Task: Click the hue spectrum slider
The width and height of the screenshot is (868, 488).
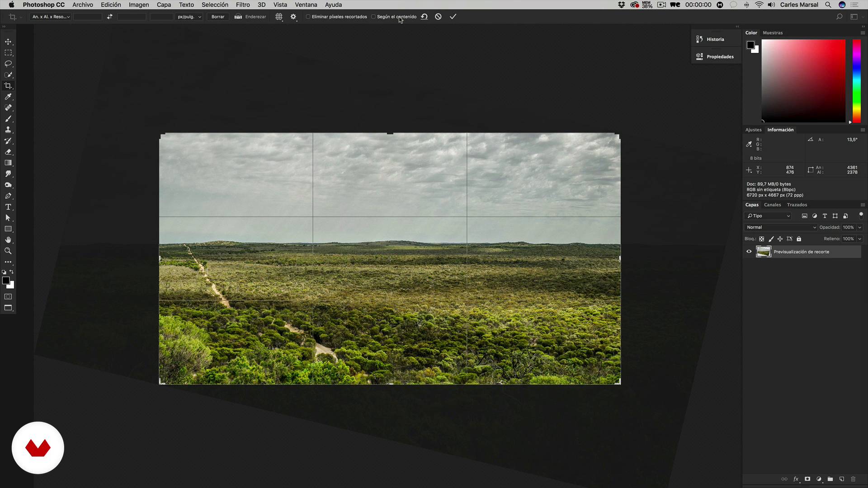Action: 857,81
